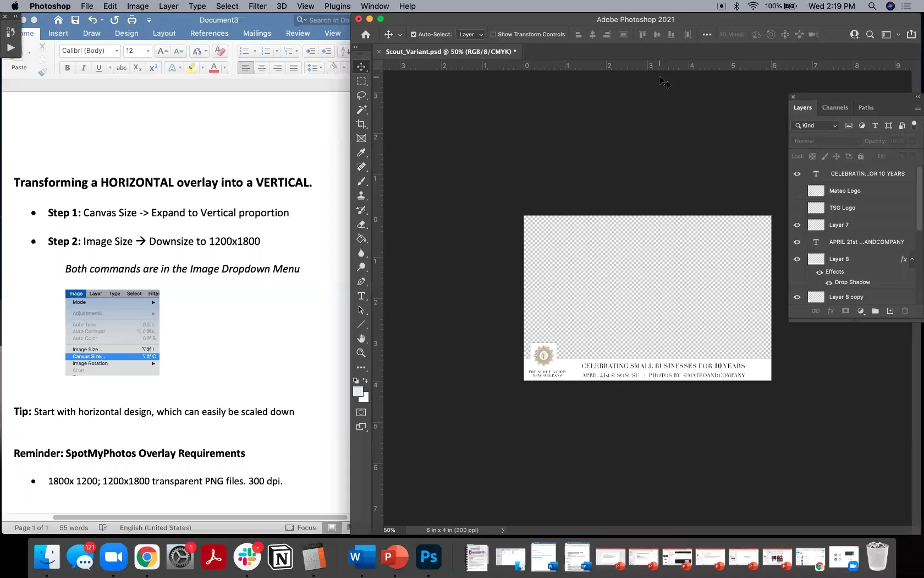This screenshot has height=578, width=924.
Task: Click Focus button in Word status bar
Action: (x=301, y=527)
